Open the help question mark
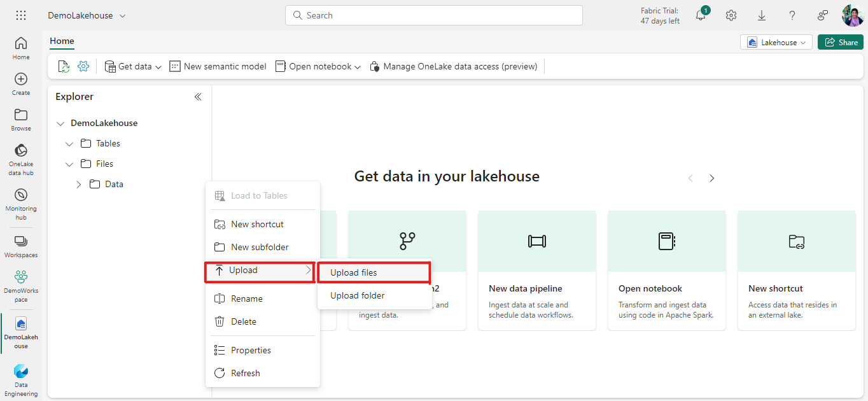Image resolution: width=868 pixels, height=401 pixels. click(x=792, y=15)
